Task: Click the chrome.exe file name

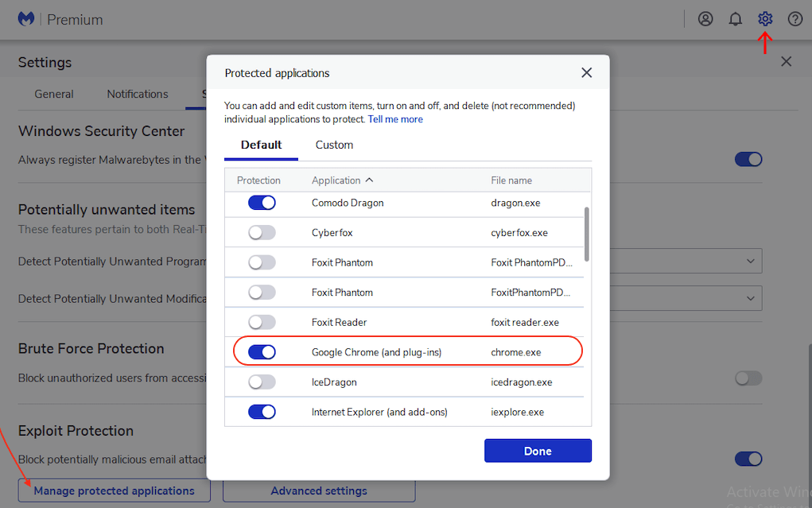Action: [x=516, y=352]
